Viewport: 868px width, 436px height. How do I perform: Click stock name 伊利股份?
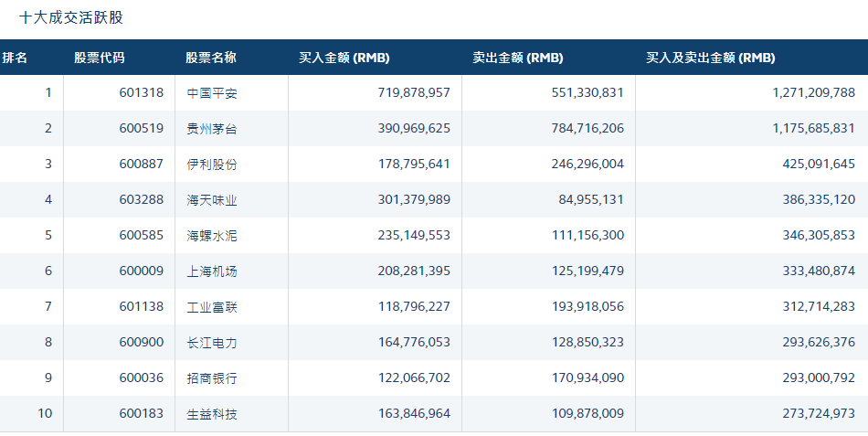click(x=212, y=165)
